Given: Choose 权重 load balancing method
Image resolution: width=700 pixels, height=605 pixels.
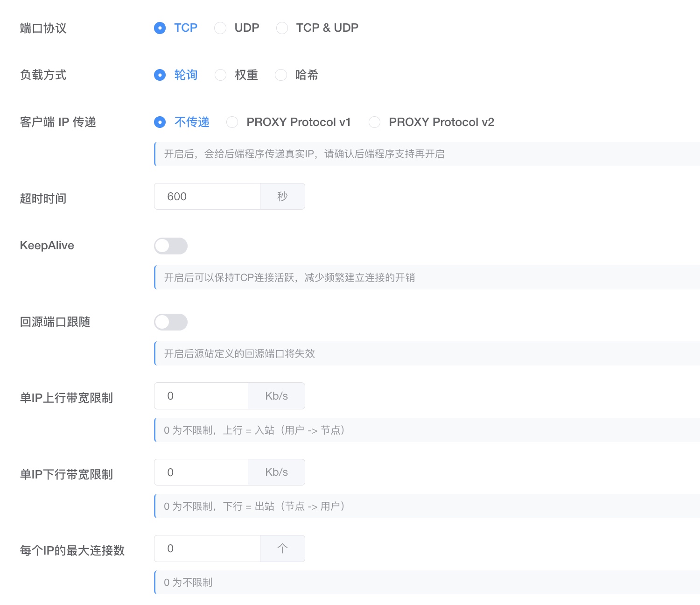Looking at the screenshot, I should click(x=220, y=75).
